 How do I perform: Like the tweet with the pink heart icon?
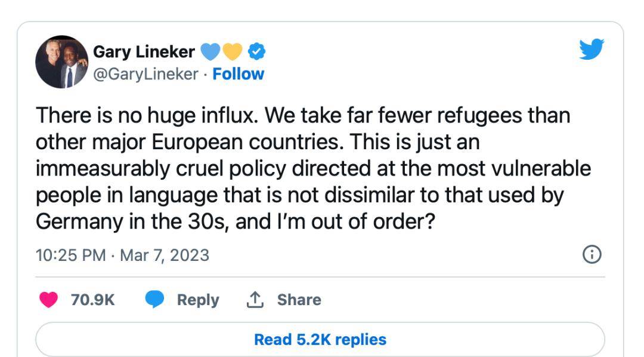coord(48,299)
